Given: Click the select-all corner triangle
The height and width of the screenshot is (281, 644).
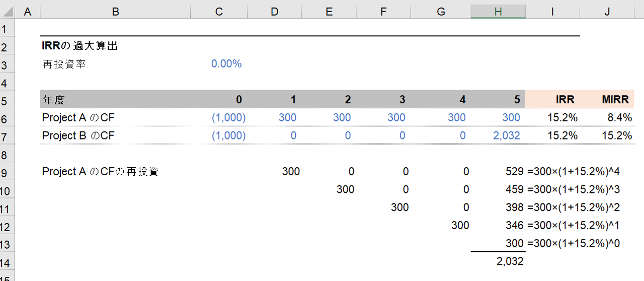Looking at the screenshot, I should click(x=8, y=12).
